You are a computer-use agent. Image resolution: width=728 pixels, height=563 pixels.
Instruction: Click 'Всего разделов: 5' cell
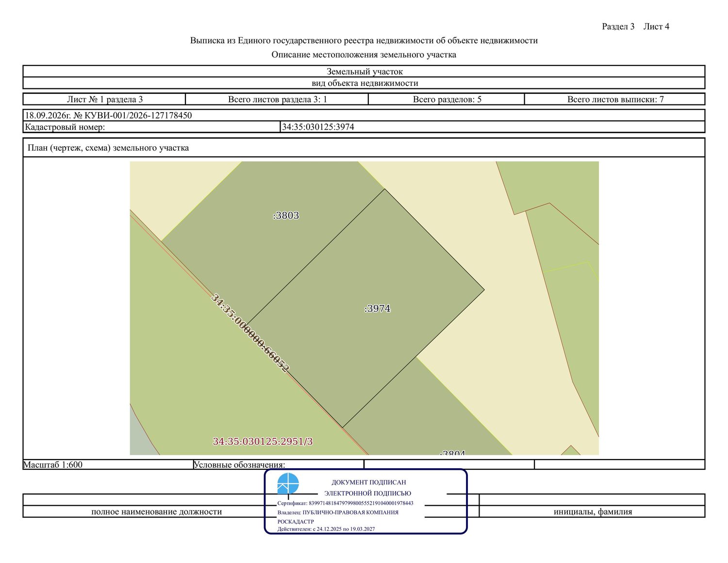point(447,99)
